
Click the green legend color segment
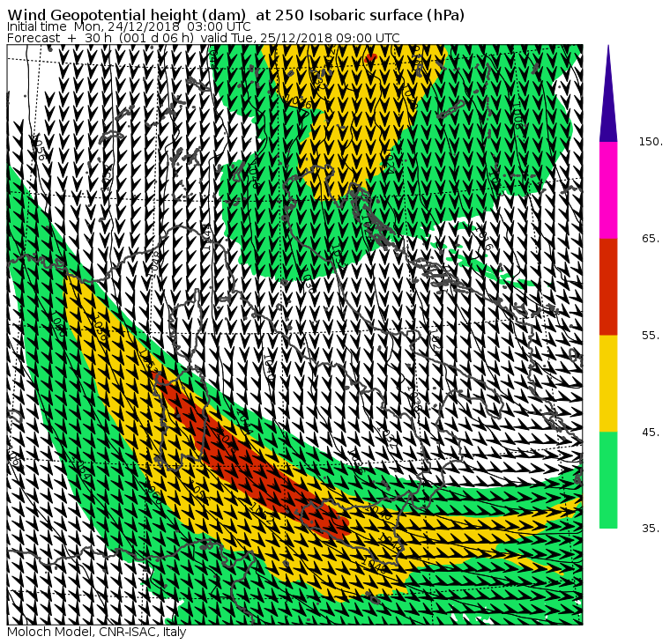point(608,480)
